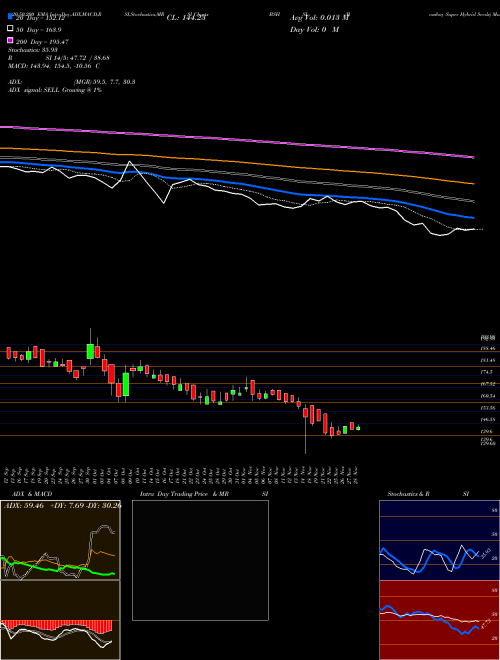Screen dimensions: 500x660
Task: Click the 'Avg Vol: 0.013 M' readout
Action: click(319, 18)
